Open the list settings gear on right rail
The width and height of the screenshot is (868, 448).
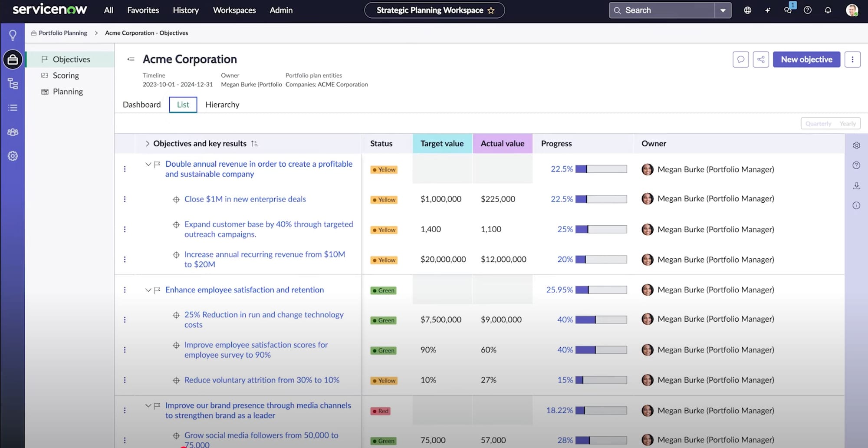[x=856, y=145]
